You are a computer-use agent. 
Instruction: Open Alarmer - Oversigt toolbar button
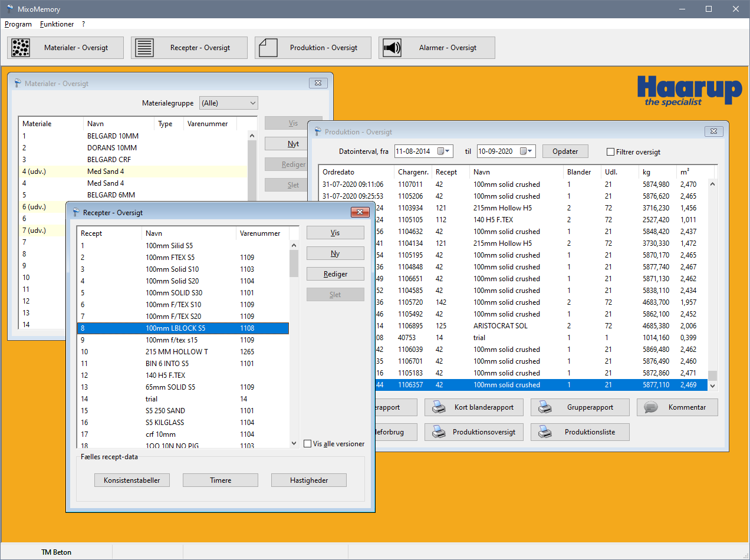pyautogui.click(x=437, y=48)
